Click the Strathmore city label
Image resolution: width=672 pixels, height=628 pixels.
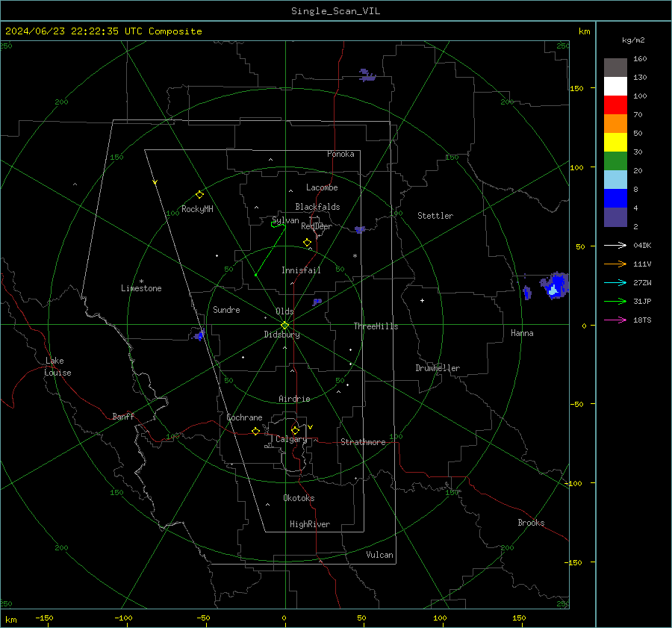coord(363,442)
